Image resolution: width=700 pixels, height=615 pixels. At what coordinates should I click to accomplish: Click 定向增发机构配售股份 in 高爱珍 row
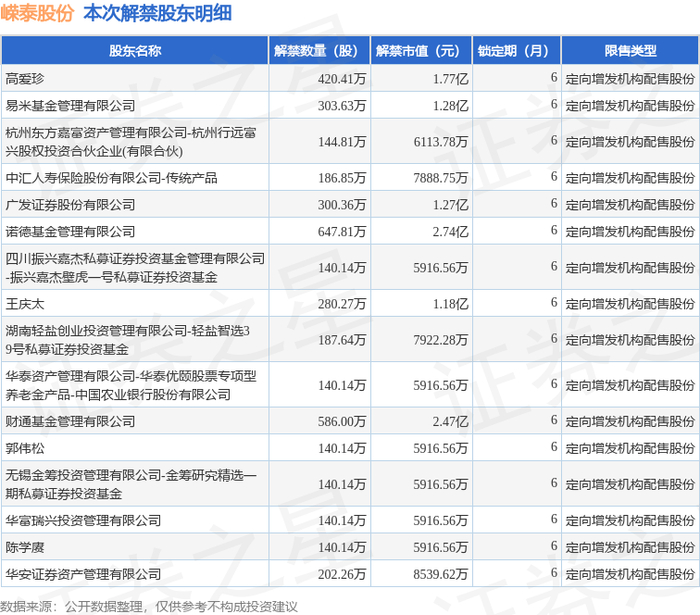[x=630, y=79]
